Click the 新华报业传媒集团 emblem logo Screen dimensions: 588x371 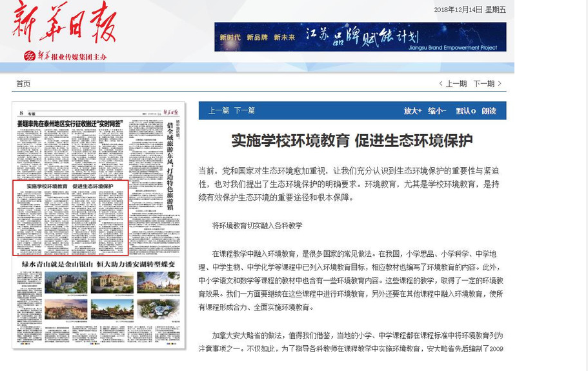pyautogui.click(x=30, y=56)
